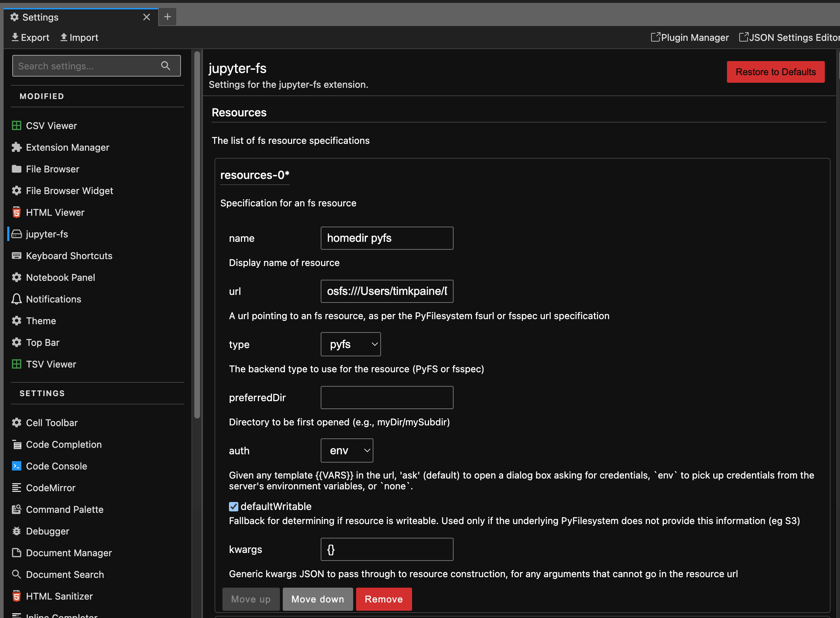Click the preferredDir text field
The image size is (840, 618).
tap(387, 397)
